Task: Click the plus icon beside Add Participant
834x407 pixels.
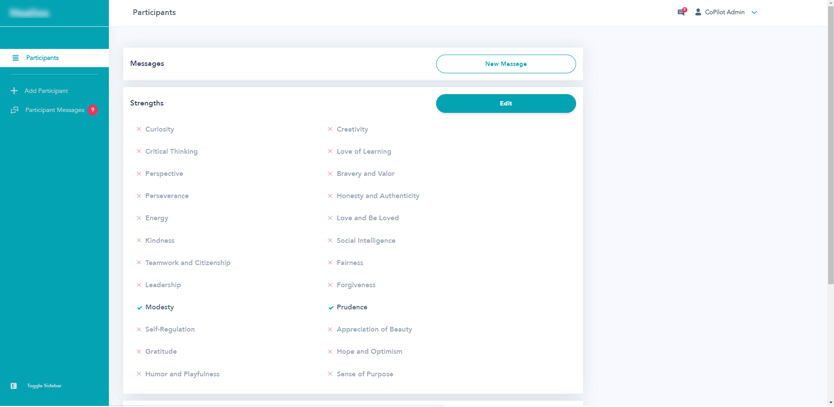Action: tap(14, 91)
